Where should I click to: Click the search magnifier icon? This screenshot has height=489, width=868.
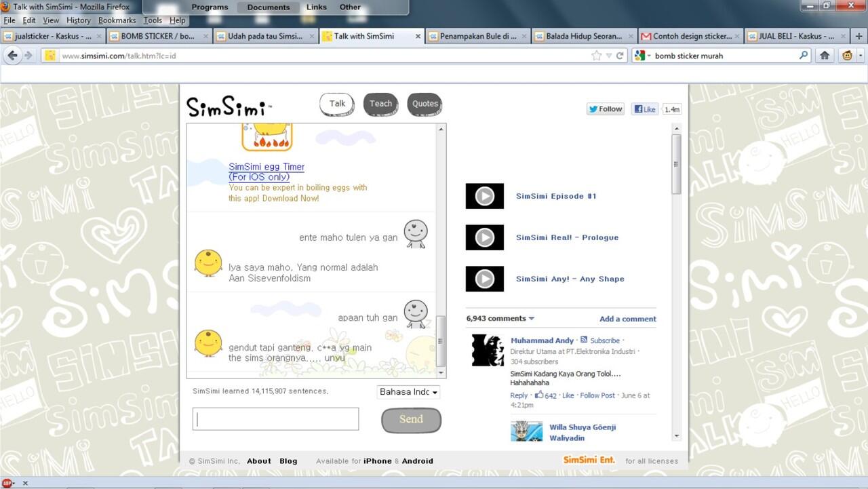pos(804,56)
